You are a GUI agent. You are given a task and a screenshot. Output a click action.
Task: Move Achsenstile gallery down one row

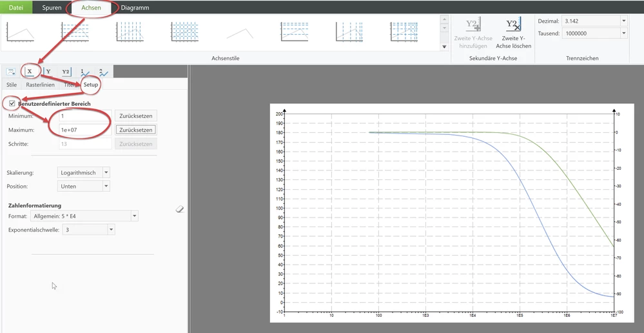coord(444,28)
